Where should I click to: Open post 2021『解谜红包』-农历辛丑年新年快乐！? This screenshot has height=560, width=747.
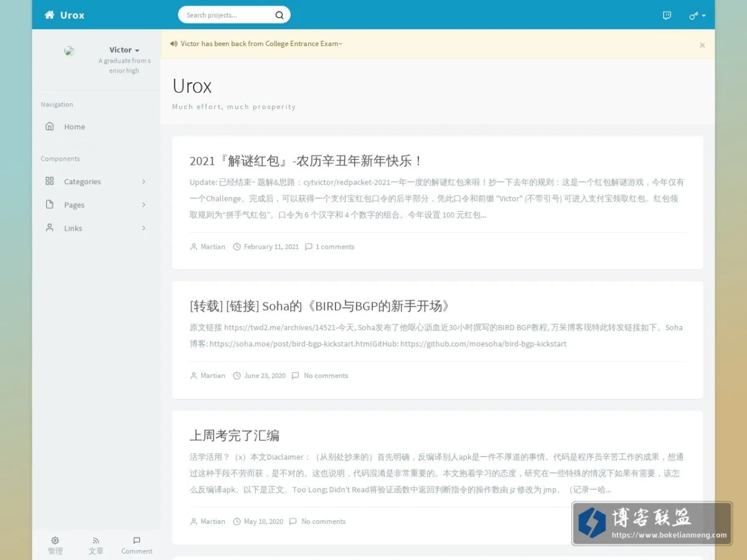307,161
